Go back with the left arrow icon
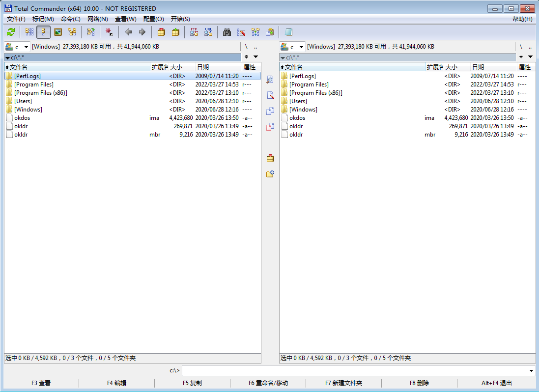539x392 pixels. [x=128, y=32]
